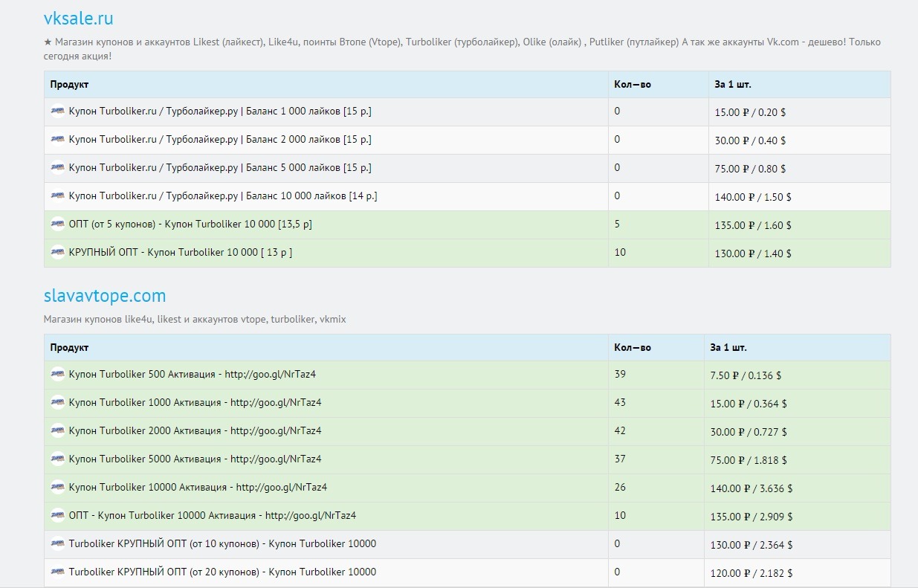Click the Продукт column header in vksale table
This screenshot has width=918, height=588.
click(69, 85)
